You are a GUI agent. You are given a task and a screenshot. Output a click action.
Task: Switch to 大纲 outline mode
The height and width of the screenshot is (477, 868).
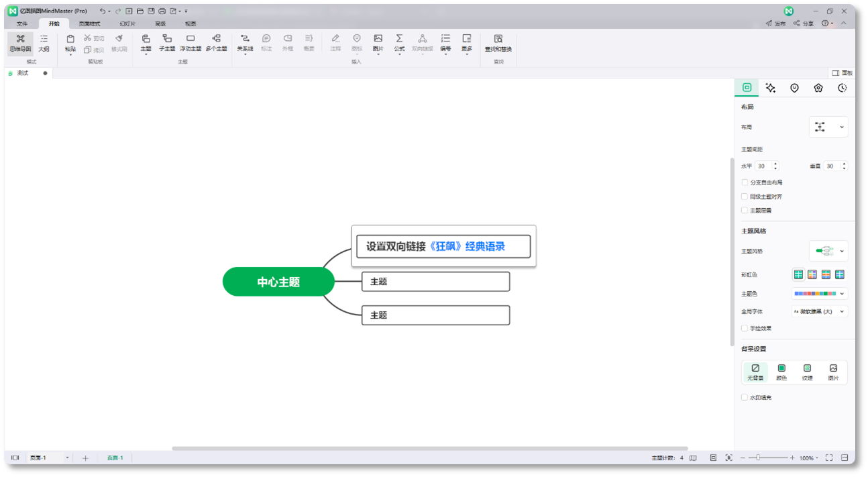pyautogui.click(x=44, y=43)
